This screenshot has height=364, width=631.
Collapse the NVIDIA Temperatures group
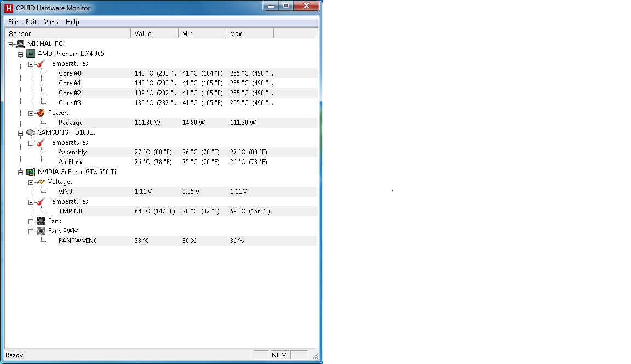tap(31, 202)
